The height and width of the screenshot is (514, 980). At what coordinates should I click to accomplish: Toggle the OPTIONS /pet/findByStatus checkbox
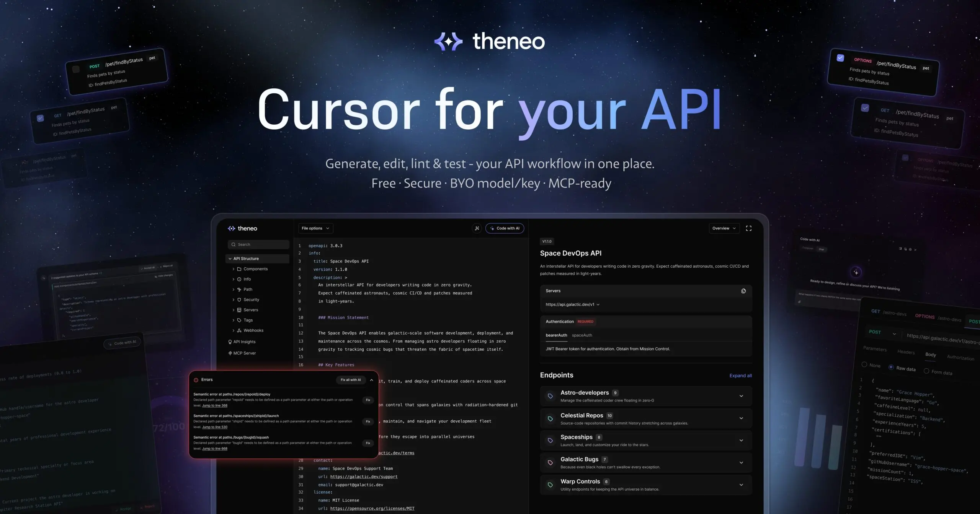[840, 57]
